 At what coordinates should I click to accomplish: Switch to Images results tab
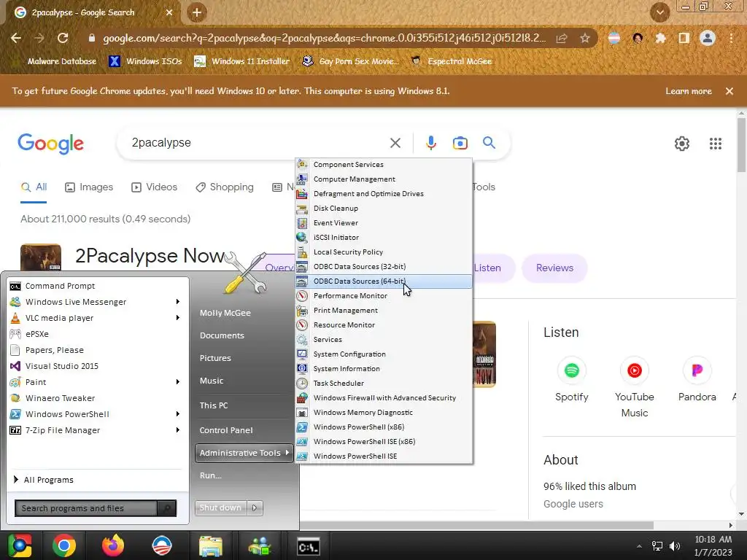pyautogui.click(x=89, y=187)
